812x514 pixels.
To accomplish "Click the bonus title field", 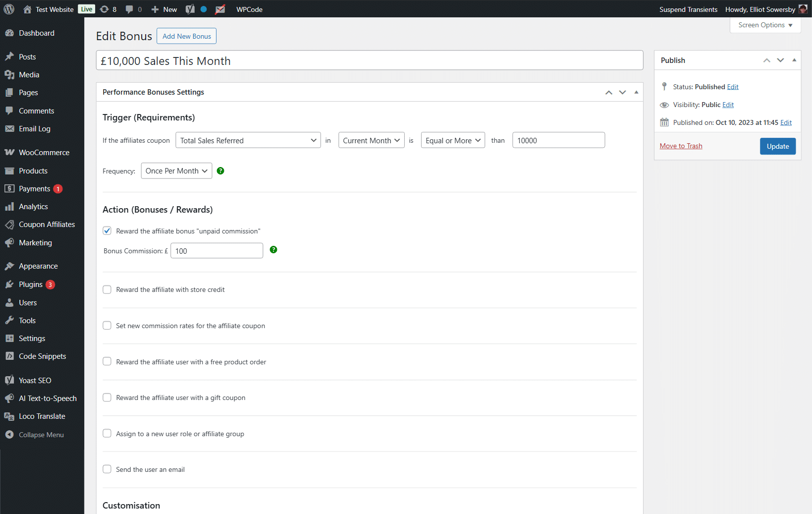I will click(370, 60).
